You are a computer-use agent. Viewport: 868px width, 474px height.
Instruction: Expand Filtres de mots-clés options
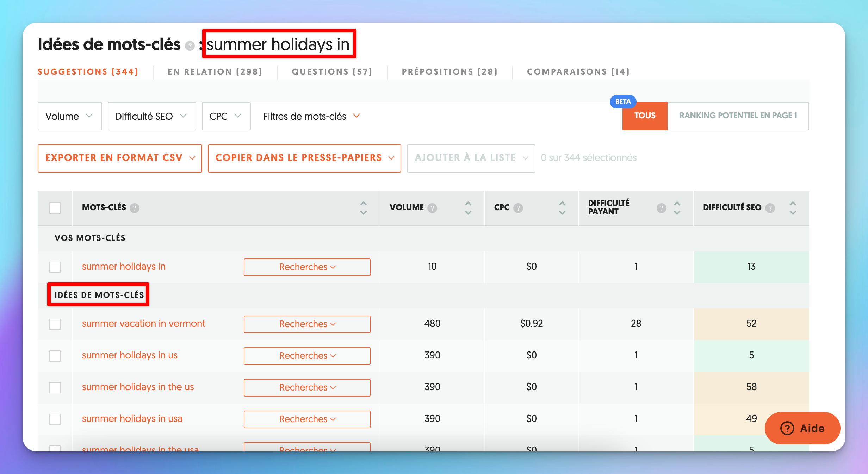pos(312,116)
